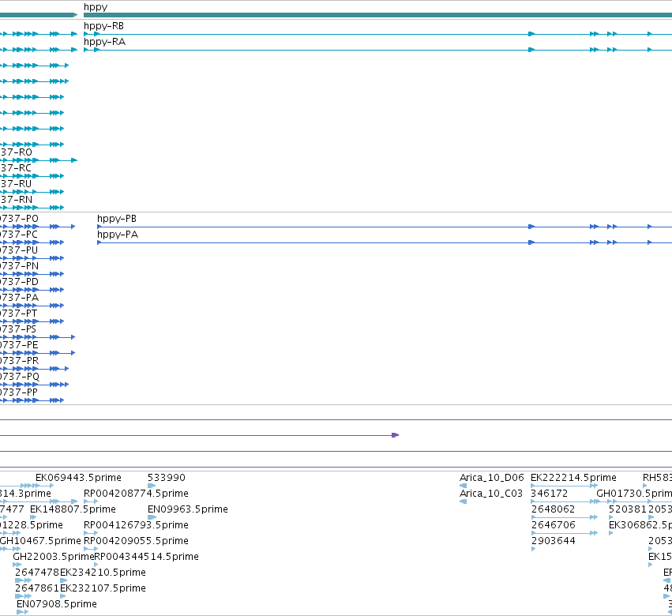This screenshot has height=616, width=672.
Task: Select the transcript label ending in -RO
Action: pos(16,152)
